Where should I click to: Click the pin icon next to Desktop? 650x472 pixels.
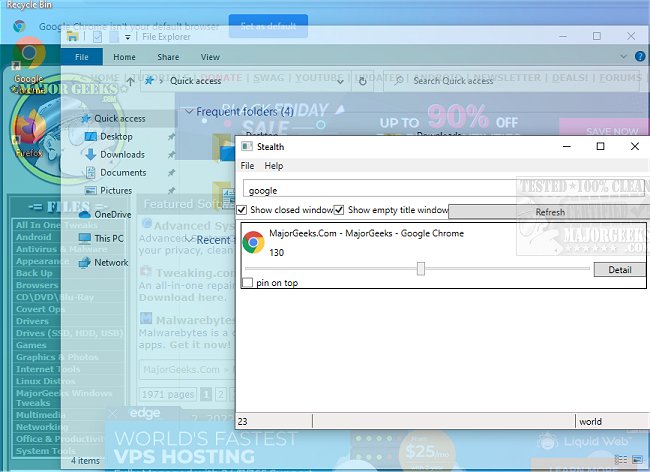[171, 137]
